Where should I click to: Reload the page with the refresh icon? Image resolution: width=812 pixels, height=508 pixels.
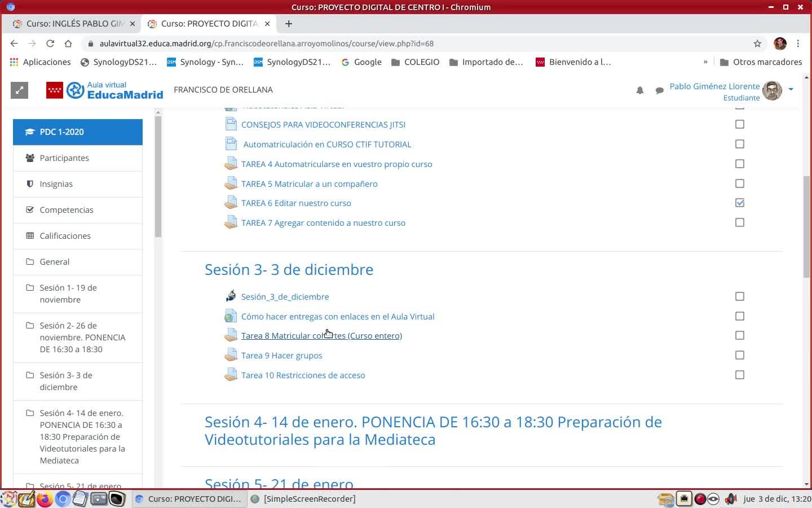pyautogui.click(x=50, y=43)
